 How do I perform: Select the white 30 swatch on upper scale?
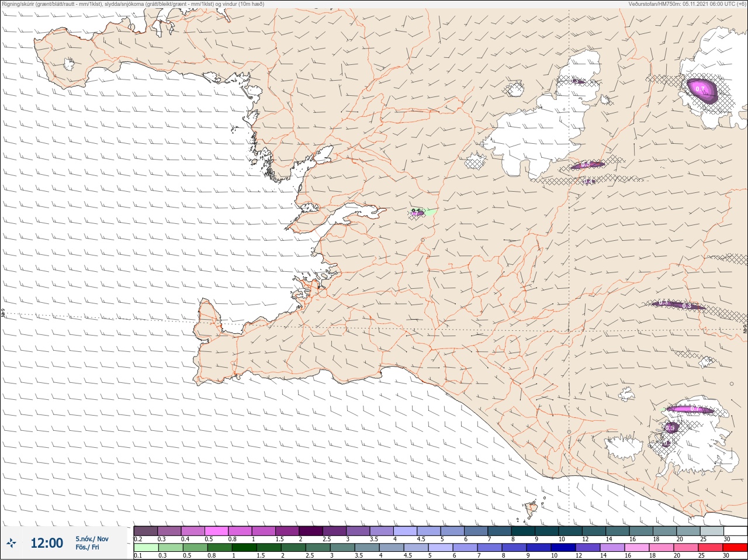click(x=735, y=531)
